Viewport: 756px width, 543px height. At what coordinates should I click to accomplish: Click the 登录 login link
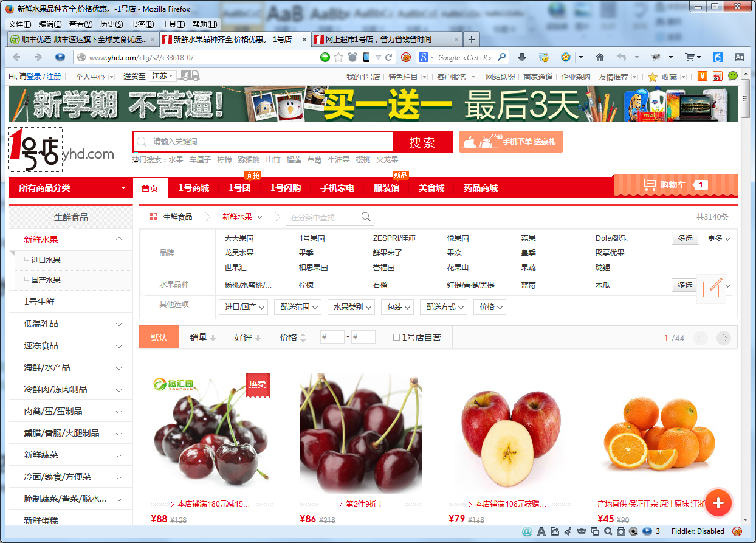pyautogui.click(x=34, y=77)
